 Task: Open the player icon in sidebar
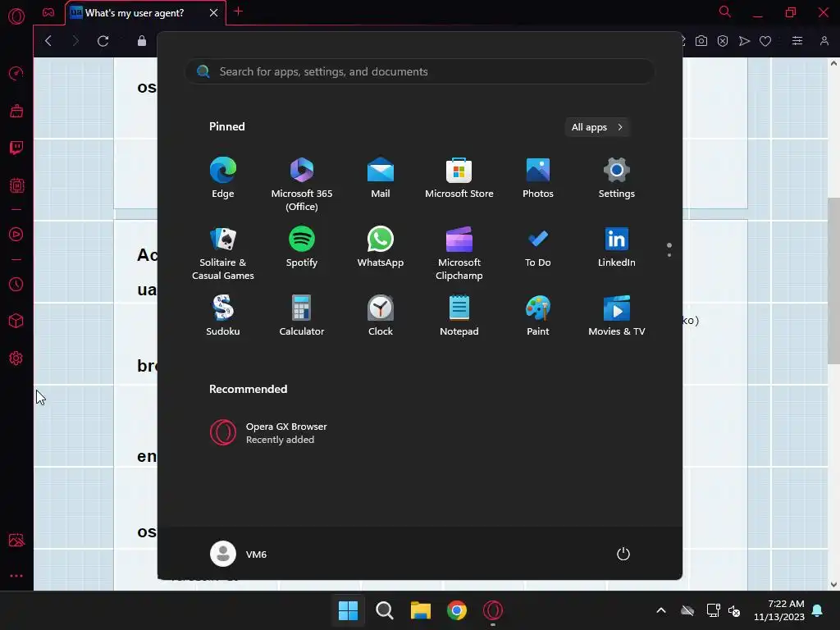click(16, 234)
